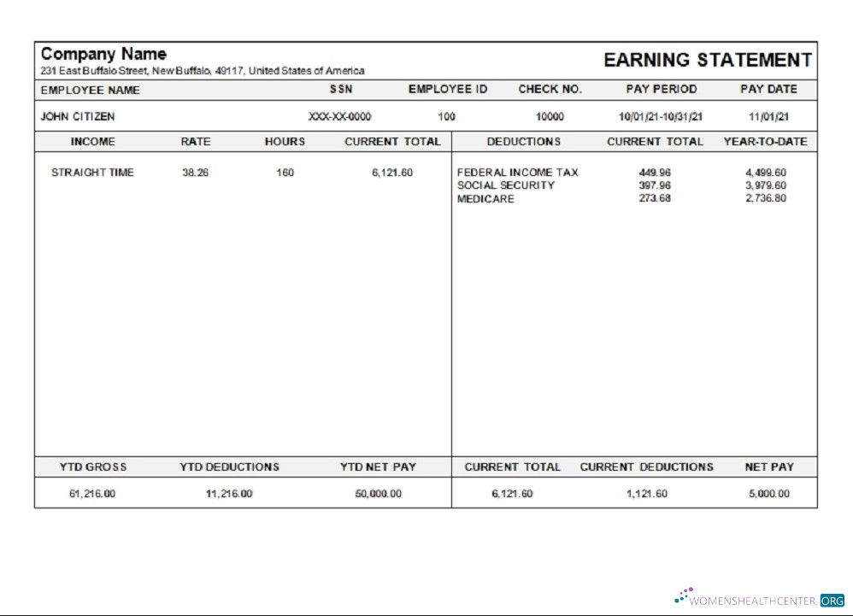Click the EARNING STATEMENT title

tap(707, 60)
